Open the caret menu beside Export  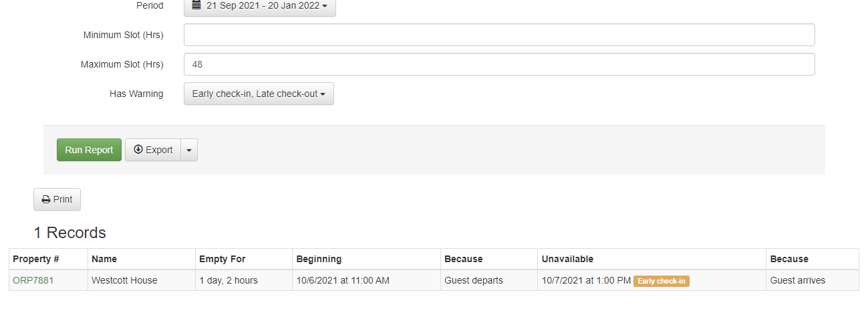189,150
